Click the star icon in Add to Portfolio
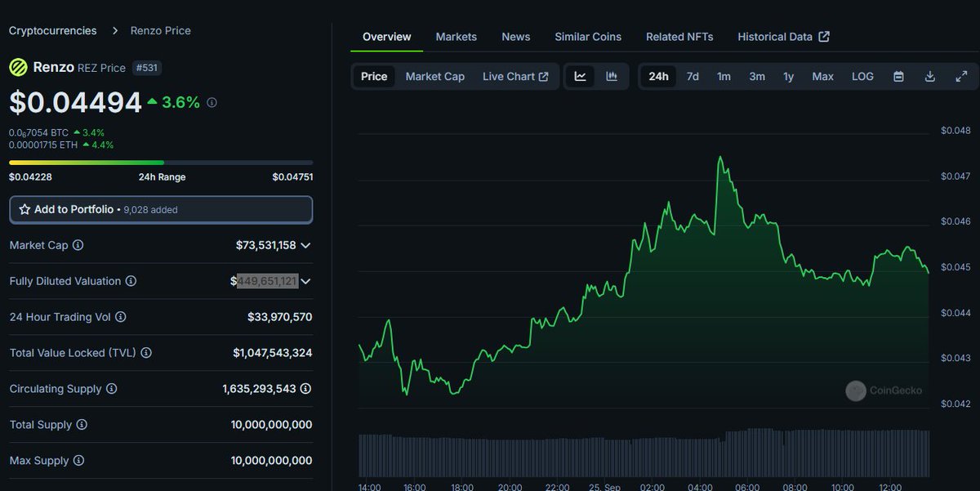The image size is (980, 491). coord(24,209)
